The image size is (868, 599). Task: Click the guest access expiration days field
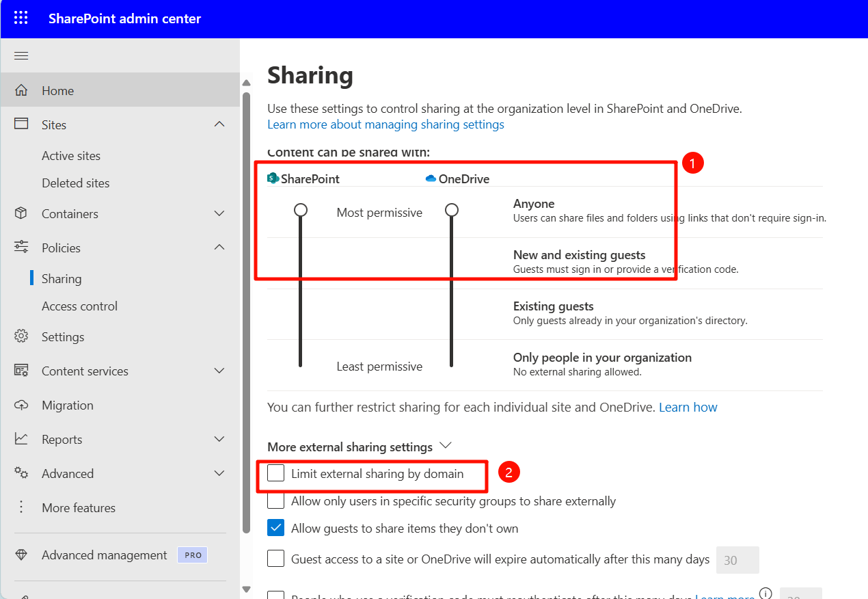(737, 559)
